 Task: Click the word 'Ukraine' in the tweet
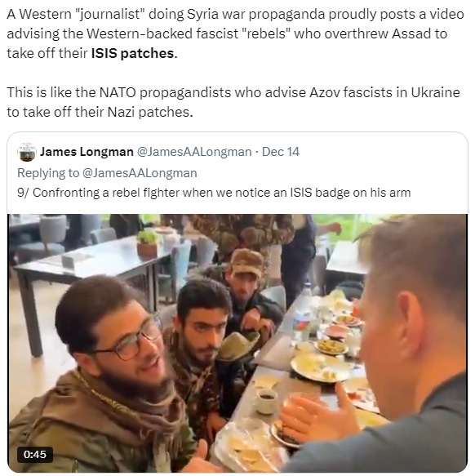tap(436, 92)
